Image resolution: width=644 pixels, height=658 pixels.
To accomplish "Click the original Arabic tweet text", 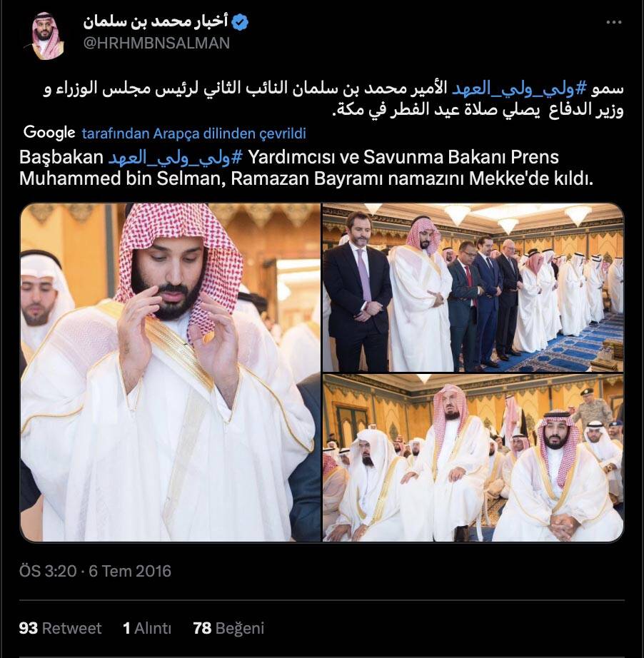I will [333, 99].
